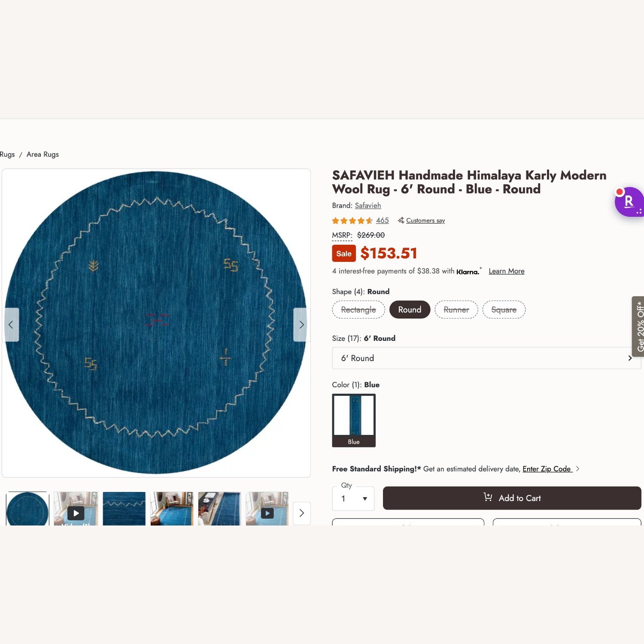Click the cart icon on Add to Cart
Viewport: 644px width, 644px height.
(x=488, y=497)
